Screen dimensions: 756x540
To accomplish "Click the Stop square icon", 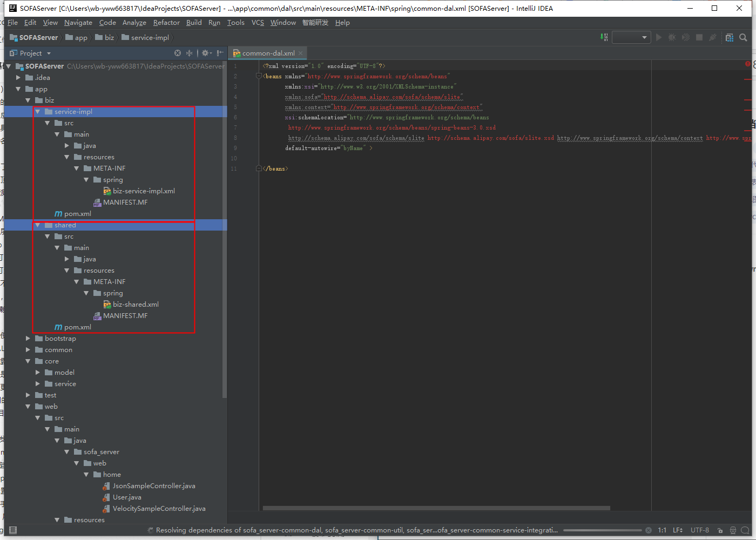I will point(699,37).
